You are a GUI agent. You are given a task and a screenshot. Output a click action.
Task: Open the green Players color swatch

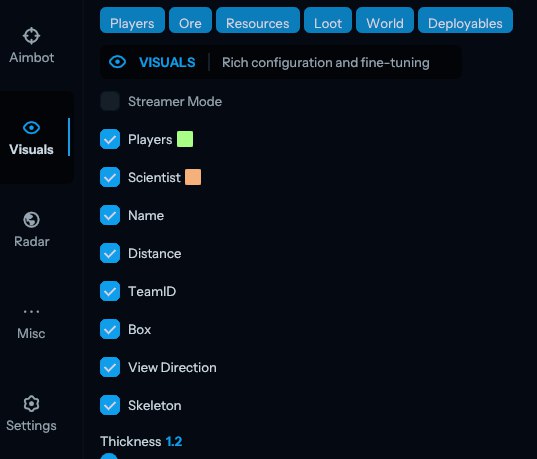(x=185, y=139)
